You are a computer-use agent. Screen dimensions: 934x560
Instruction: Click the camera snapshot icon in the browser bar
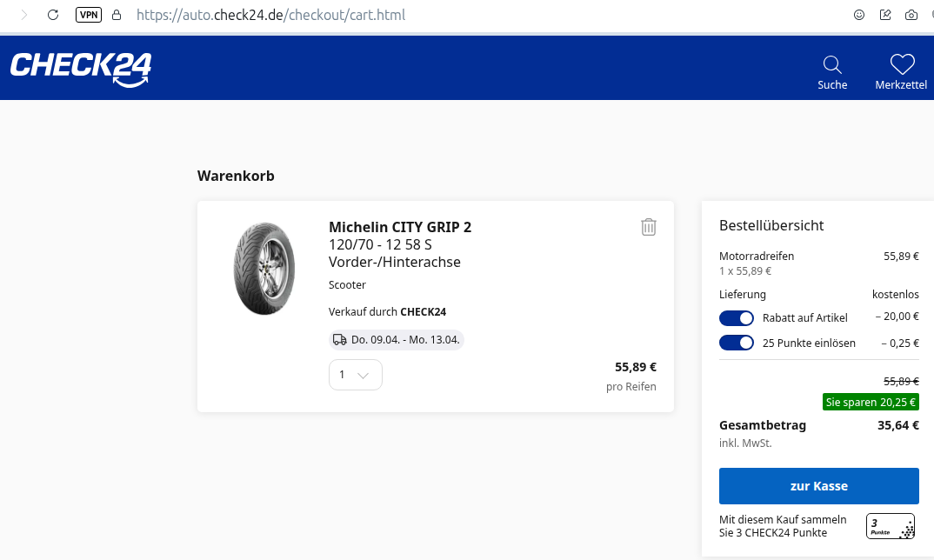click(911, 15)
